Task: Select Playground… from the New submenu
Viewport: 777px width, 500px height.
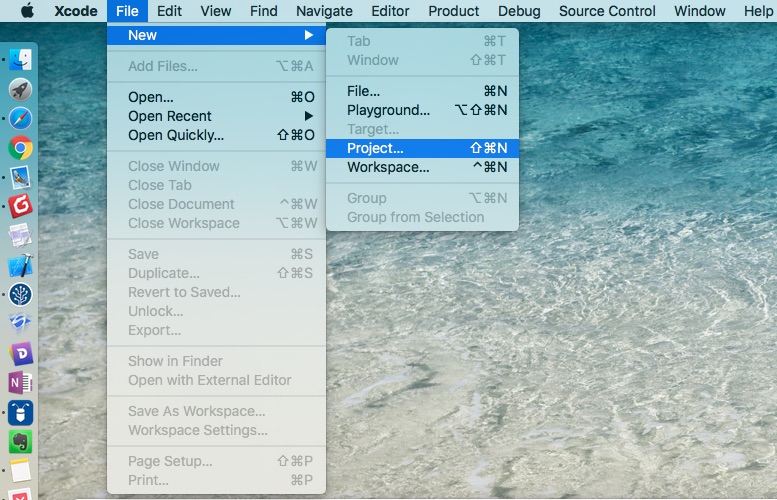Action: click(422, 110)
